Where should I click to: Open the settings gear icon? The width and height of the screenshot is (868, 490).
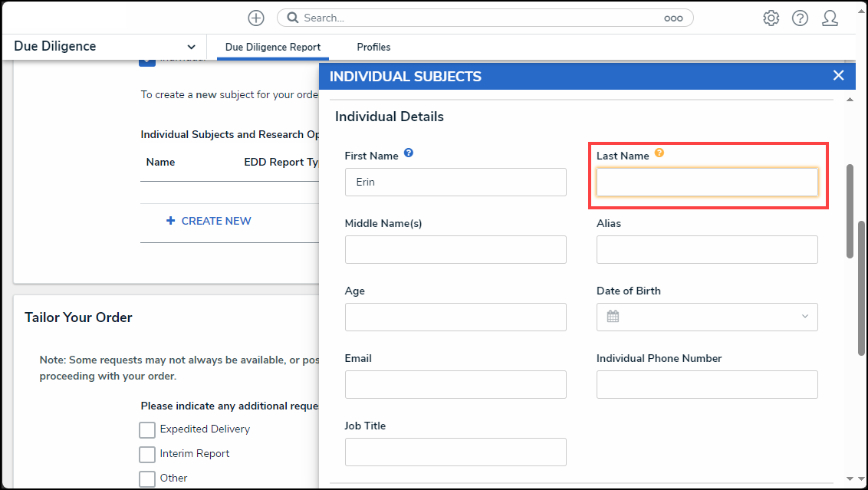[x=771, y=18]
